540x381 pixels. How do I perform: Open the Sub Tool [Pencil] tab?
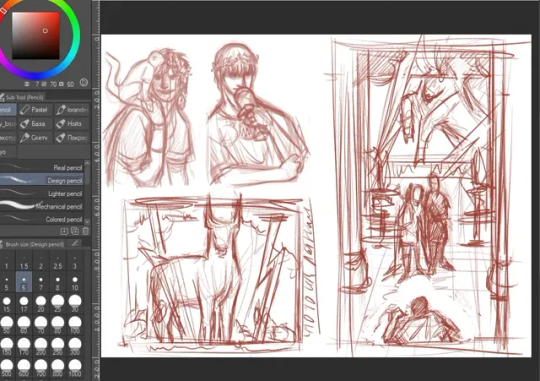coord(23,97)
